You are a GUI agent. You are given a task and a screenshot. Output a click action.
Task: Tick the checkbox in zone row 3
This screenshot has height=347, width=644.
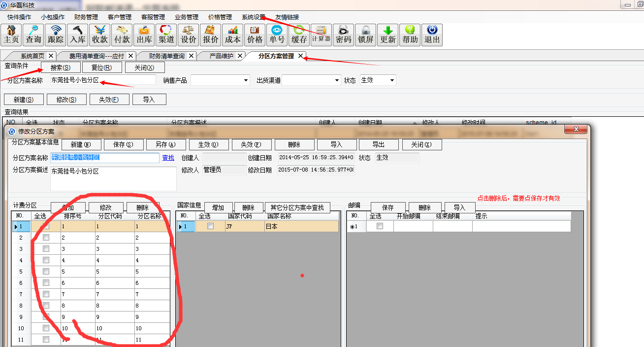tap(46, 249)
